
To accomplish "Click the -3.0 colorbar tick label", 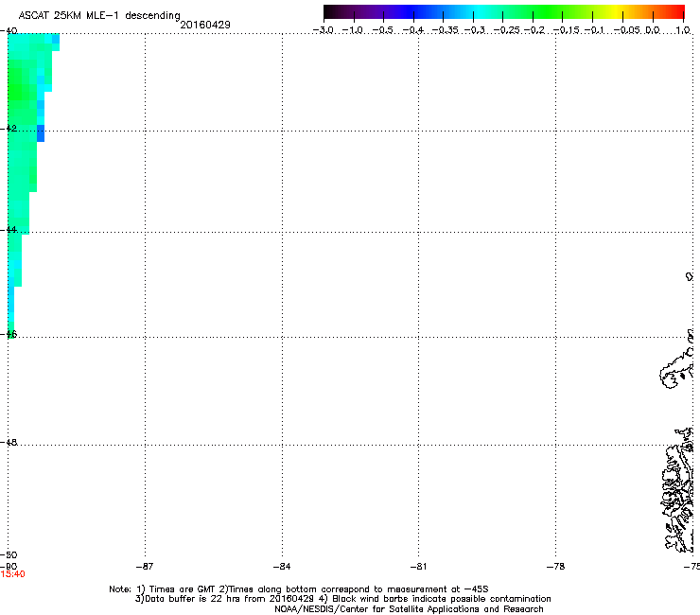I will point(324,30).
